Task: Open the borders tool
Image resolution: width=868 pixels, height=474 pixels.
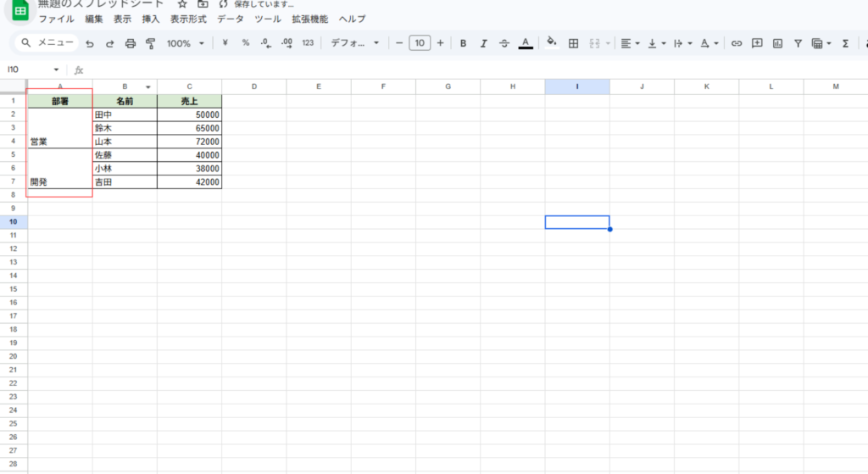Action: pyautogui.click(x=573, y=43)
